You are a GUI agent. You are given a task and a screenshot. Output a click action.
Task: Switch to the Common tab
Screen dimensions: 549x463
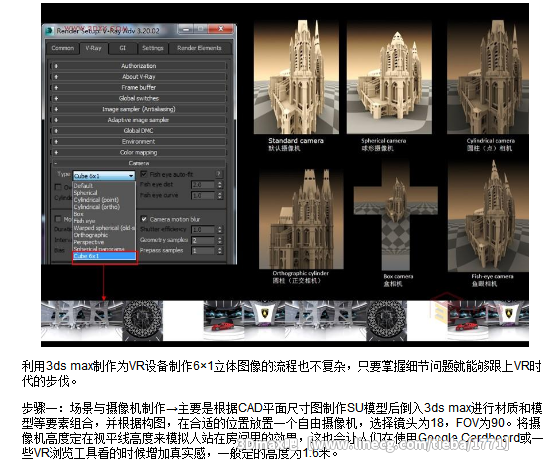pos(63,48)
